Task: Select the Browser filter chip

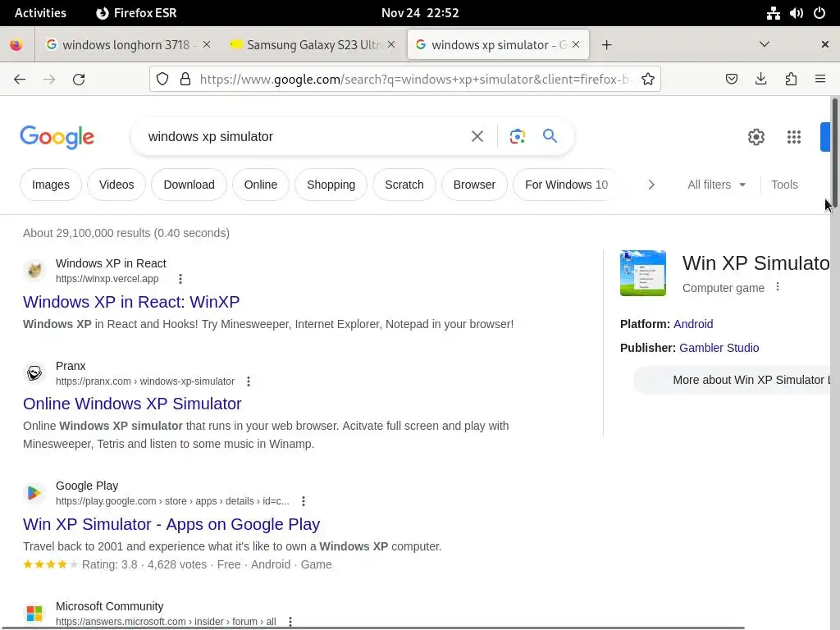Action: [x=474, y=185]
